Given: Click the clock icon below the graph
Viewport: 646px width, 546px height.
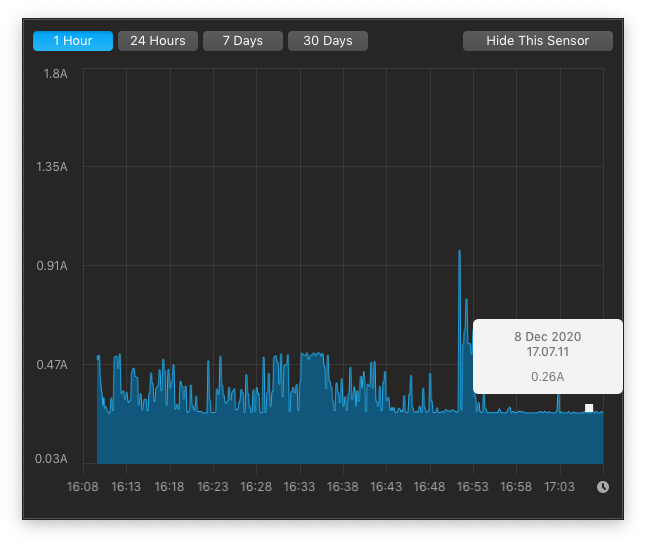Looking at the screenshot, I should [x=603, y=487].
